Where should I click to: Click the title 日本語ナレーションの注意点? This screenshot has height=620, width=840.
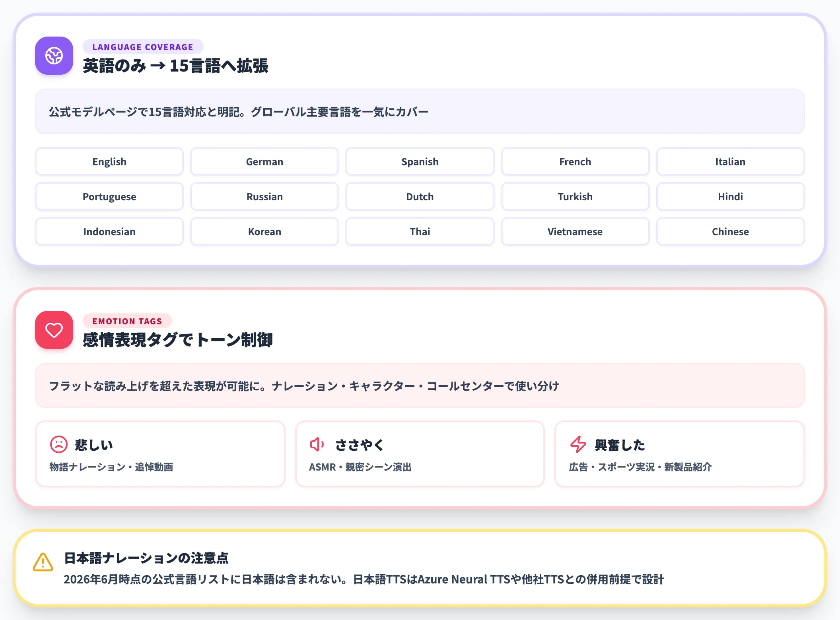click(x=146, y=558)
